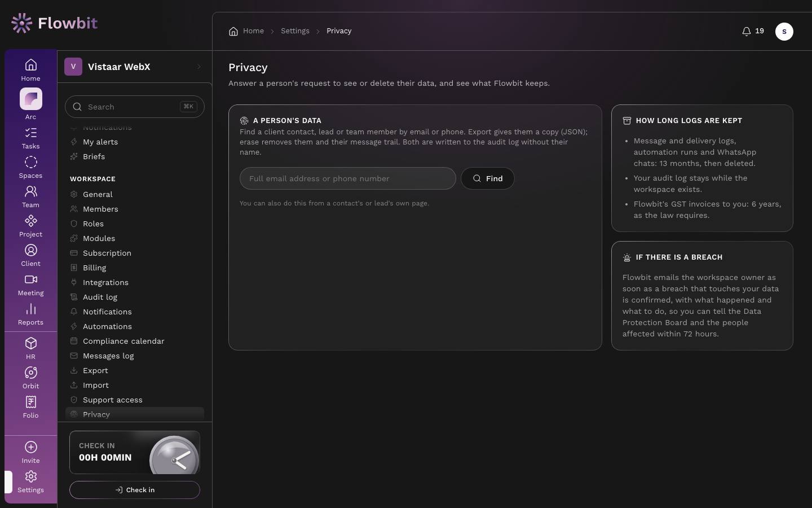Screen dimensions: 812x508
Task: Open the Project section
Action: point(30,226)
